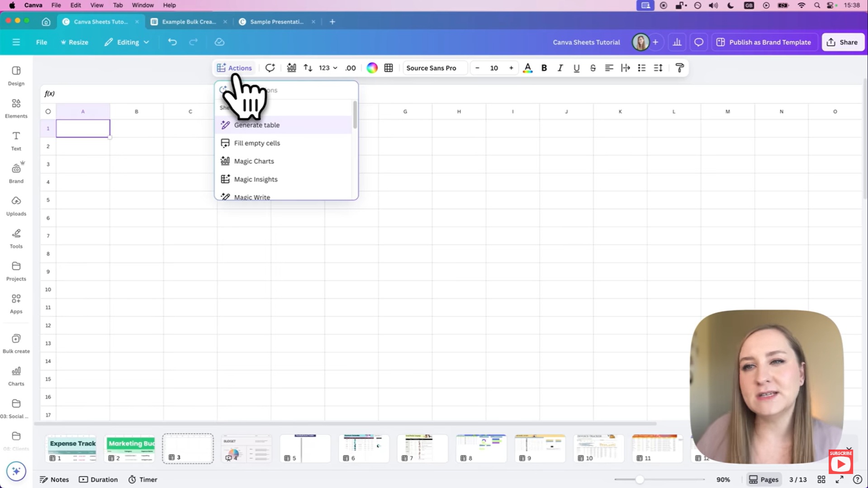Toggle bold formatting
The height and width of the screenshot is (488, 868).
pyautogui.click(x=544, y=68)
